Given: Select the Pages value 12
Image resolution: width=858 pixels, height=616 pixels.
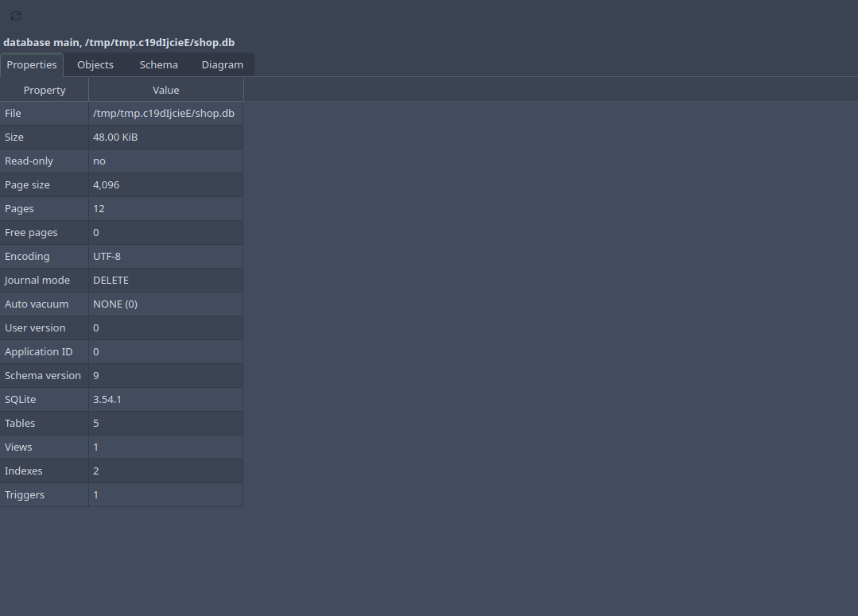Looking at the screenshot, I should 166,208.
